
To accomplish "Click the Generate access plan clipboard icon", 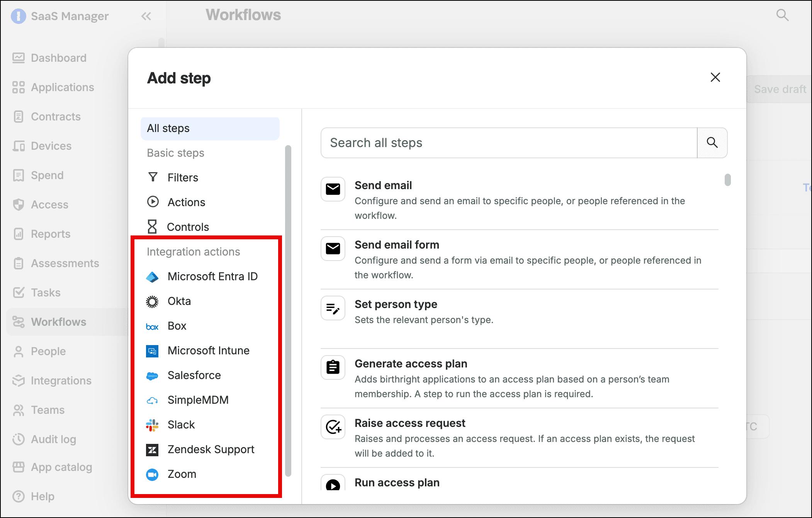I will (x=333, y=367).
